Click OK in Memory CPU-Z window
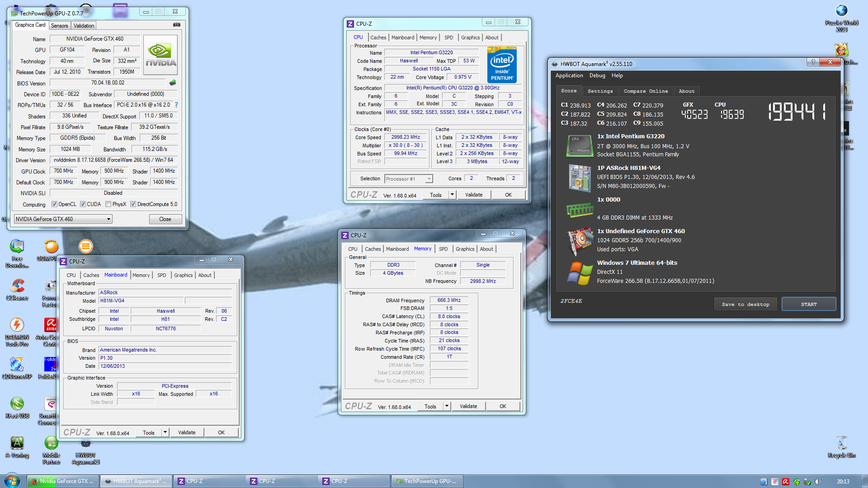Screen dimensions: 868x488 tap(503, 406)
